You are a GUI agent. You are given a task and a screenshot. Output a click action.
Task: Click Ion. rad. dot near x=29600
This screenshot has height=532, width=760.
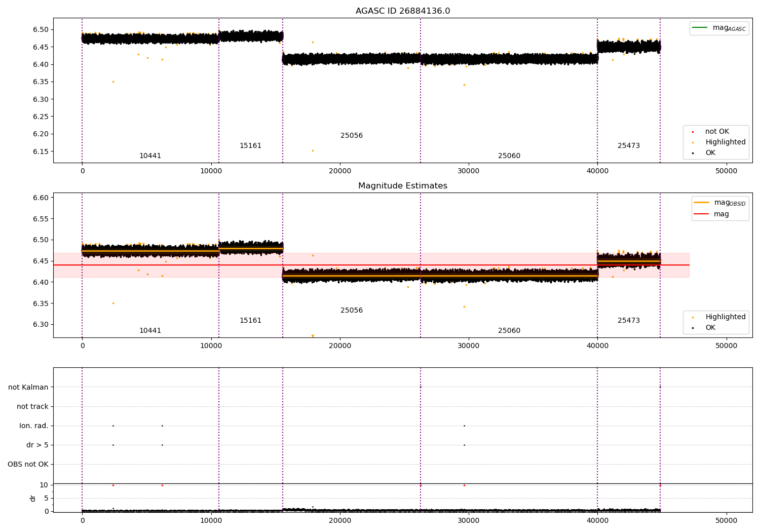coord(464,426)
